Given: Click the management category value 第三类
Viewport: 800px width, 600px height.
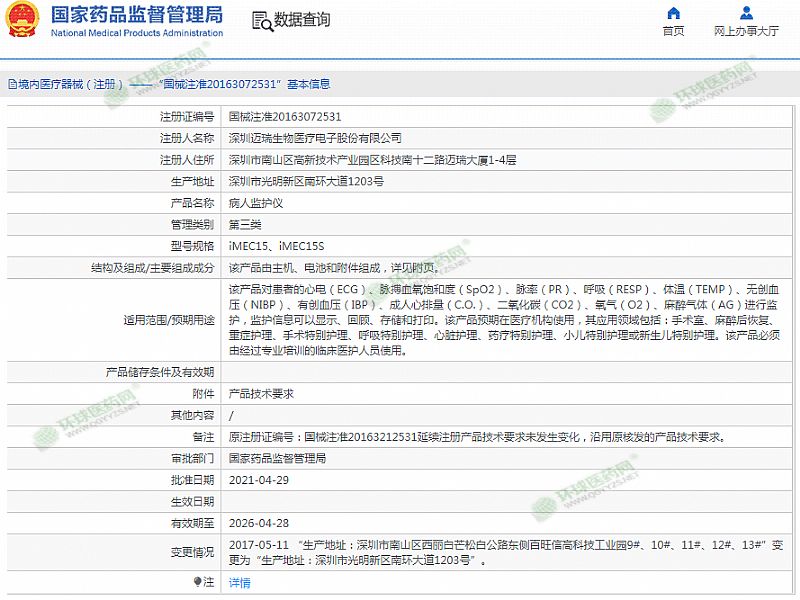Looking at the screenshot, I should click(x=247, y=225).
